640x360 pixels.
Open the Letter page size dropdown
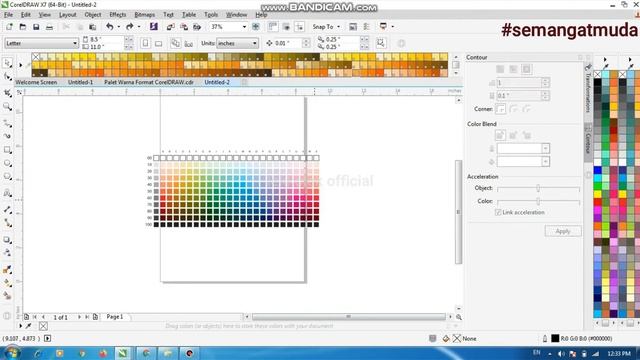[x=75, y=43]
